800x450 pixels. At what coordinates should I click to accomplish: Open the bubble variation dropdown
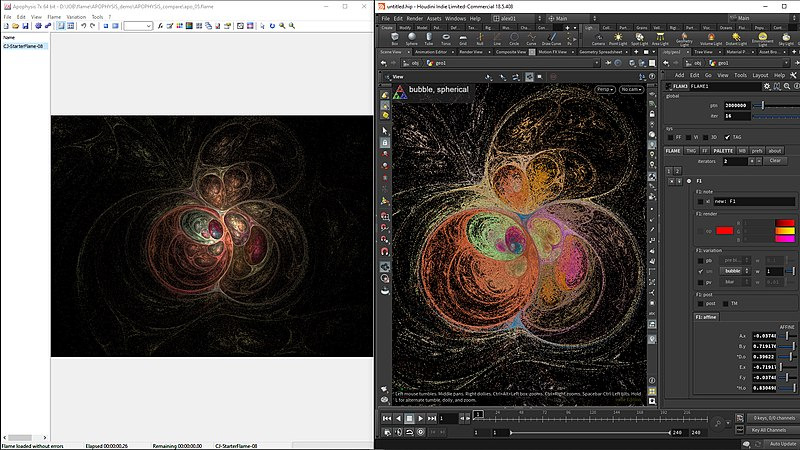(734, 271)
